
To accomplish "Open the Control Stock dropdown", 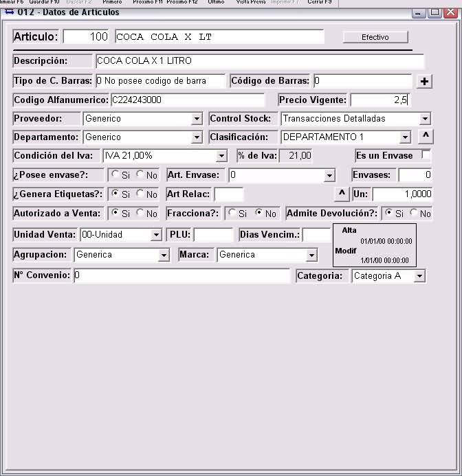I will (425, 119).
